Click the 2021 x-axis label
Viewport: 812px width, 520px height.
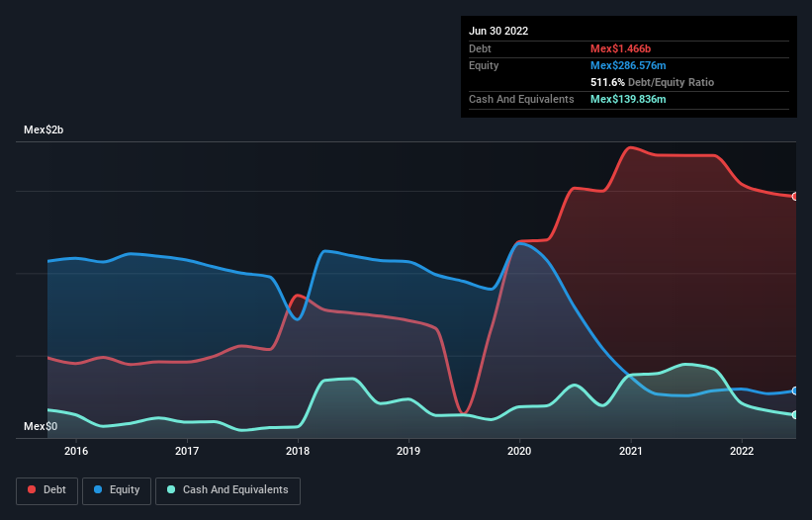tap(631, 451)
